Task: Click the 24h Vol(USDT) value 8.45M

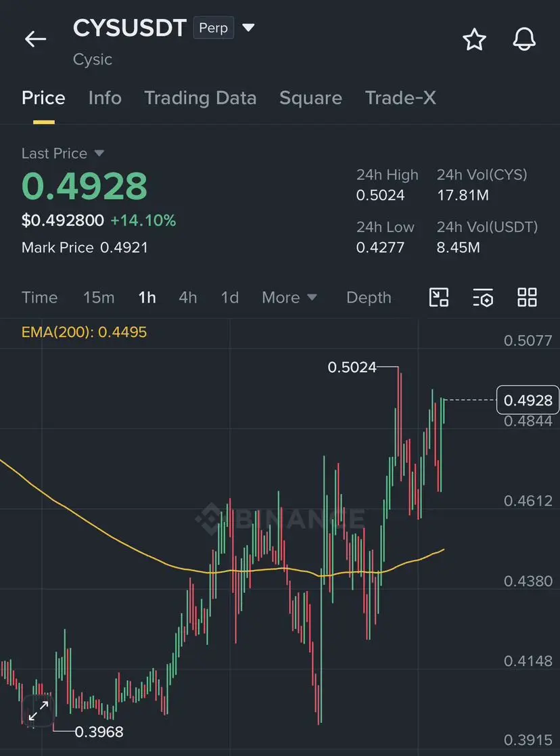Action: (459, 247)
